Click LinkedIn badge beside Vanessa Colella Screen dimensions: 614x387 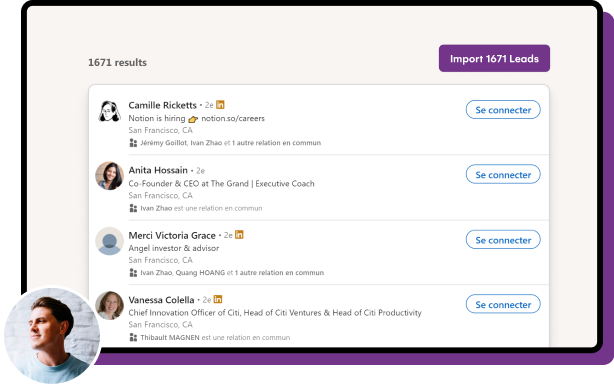[x=218, y=299]
